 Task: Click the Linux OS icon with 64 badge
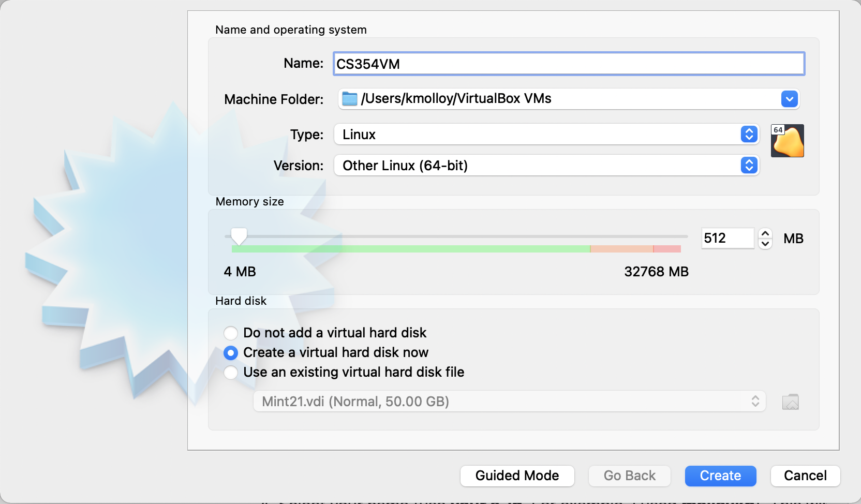point(787,140)
